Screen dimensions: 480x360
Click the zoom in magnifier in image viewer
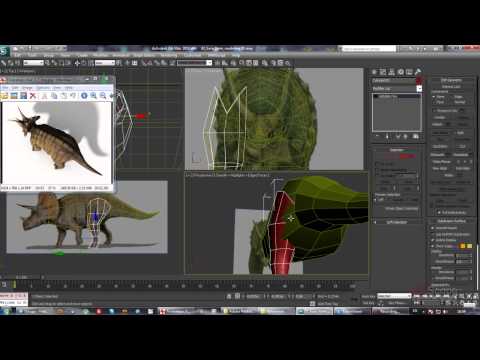(94, 96)
